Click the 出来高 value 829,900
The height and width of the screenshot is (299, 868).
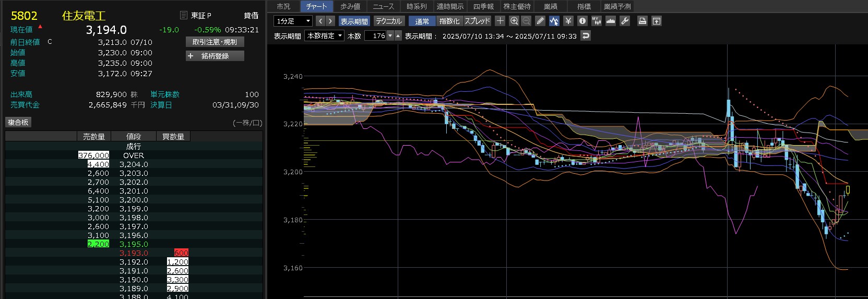(x=111, y=94)
